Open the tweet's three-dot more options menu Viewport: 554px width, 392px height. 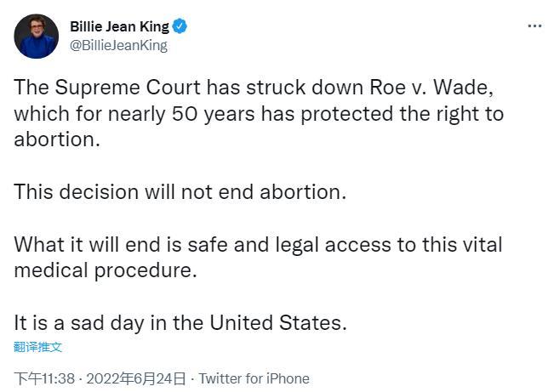tap(534, 26)
